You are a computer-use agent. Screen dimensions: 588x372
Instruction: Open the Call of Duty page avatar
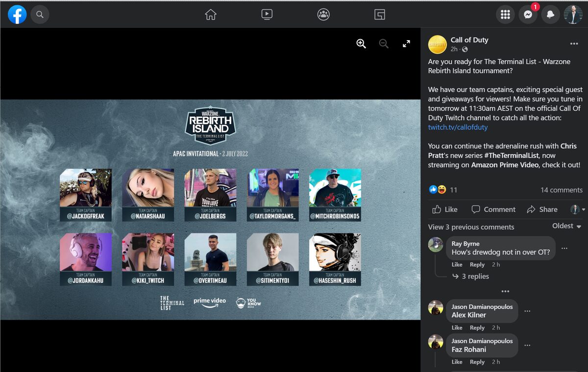(x=437, y=45)
